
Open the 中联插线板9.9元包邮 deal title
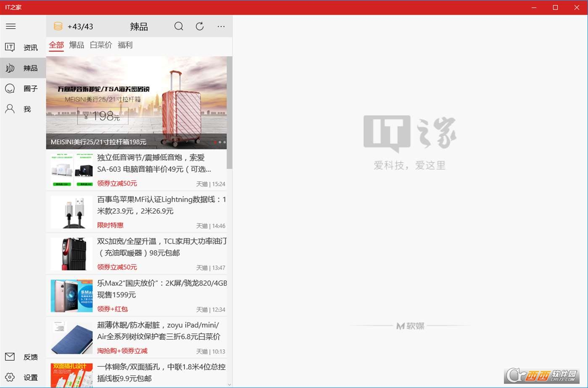pos(161,372)
